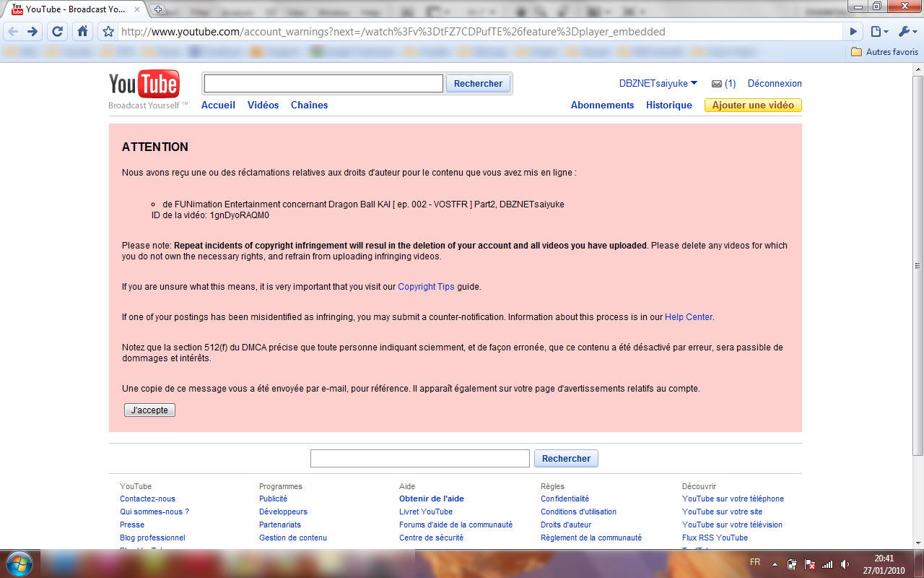This screenshot has height=578, width=924.
Task: Open the Chaînes section
Action: pos(309,105)
